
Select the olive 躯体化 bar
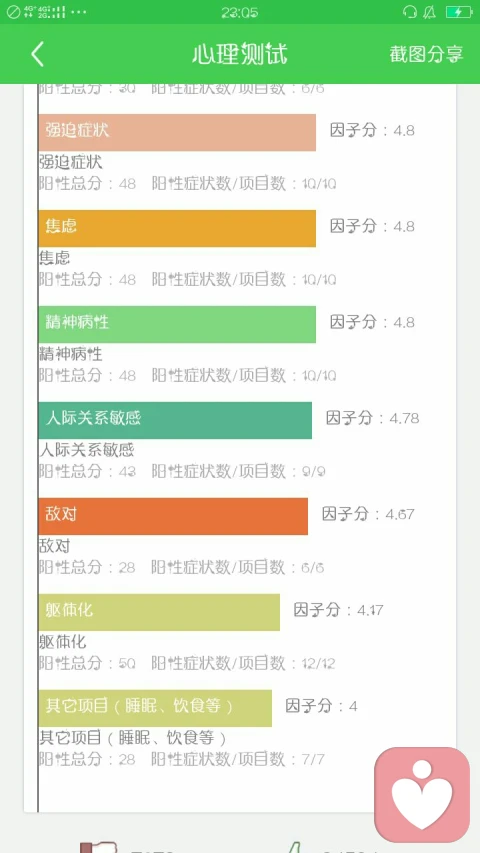point(159,612)
